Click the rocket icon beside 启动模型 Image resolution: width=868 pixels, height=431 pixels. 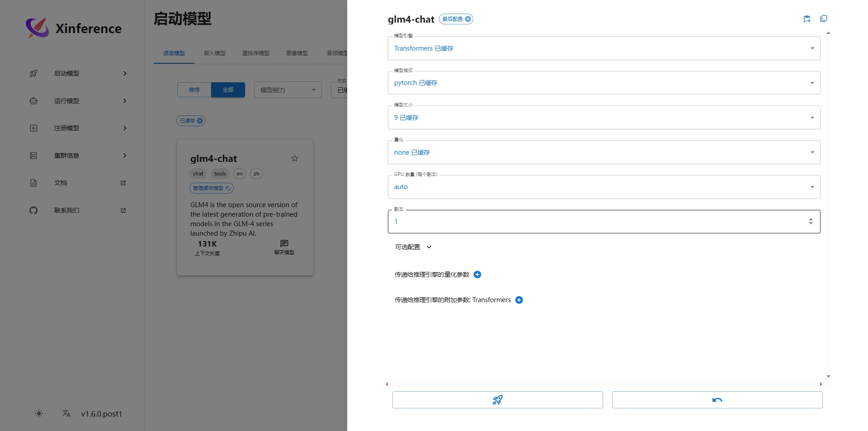33,73
